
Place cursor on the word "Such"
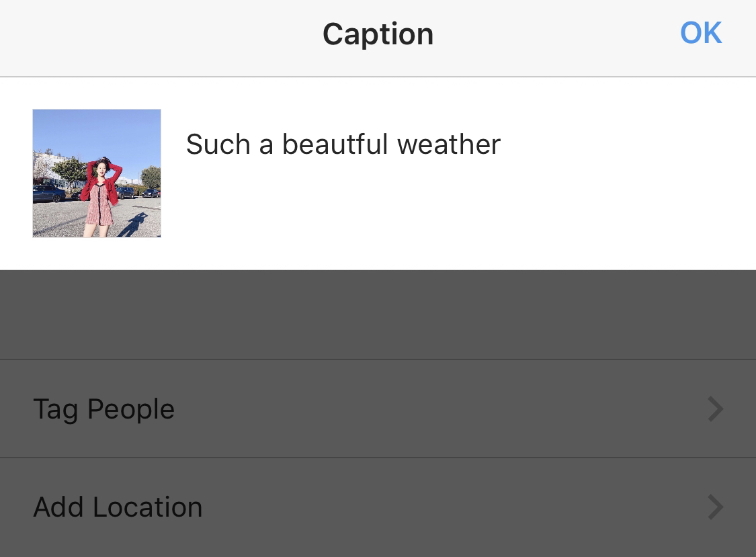point(218,144)
